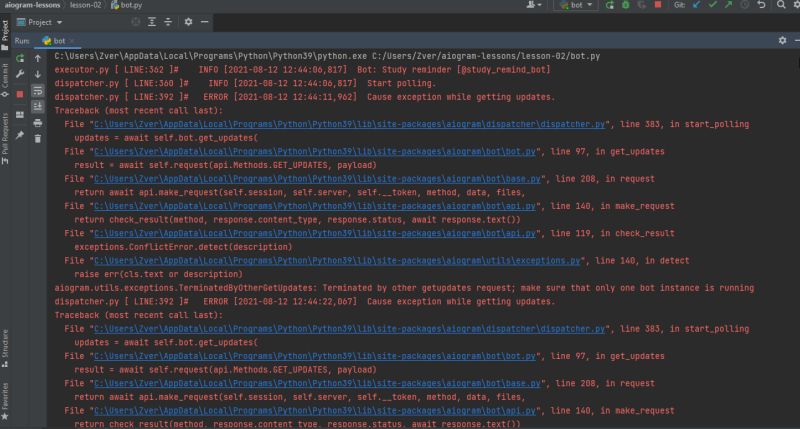Restore layout icon in the Run panel
The image size is (800, 429).
coord(20,115)
